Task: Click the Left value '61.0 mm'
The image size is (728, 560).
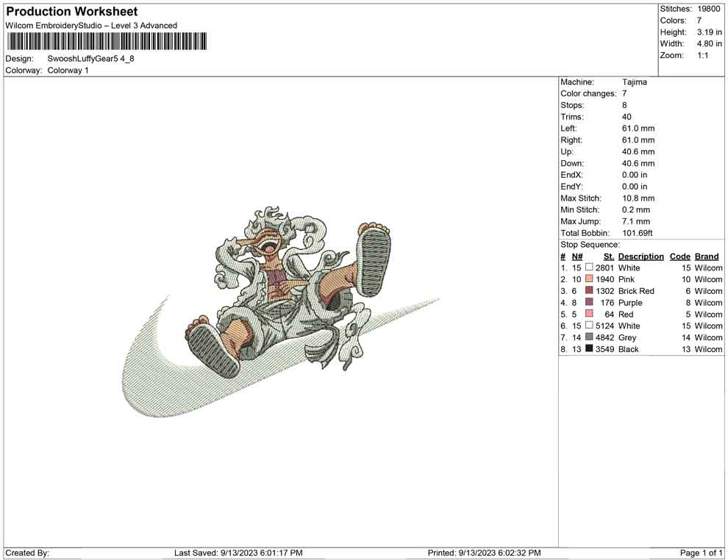Action: [638, 129]
